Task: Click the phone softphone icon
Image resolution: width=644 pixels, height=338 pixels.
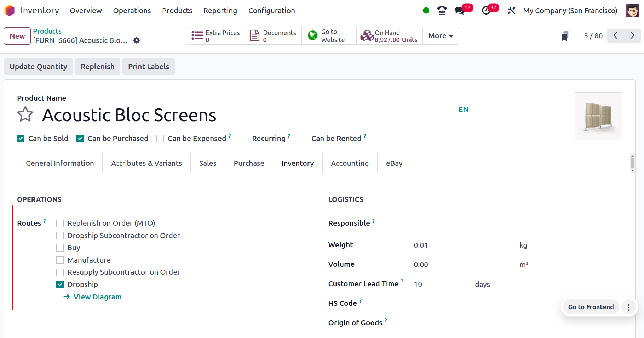Action: coord(441,11)
